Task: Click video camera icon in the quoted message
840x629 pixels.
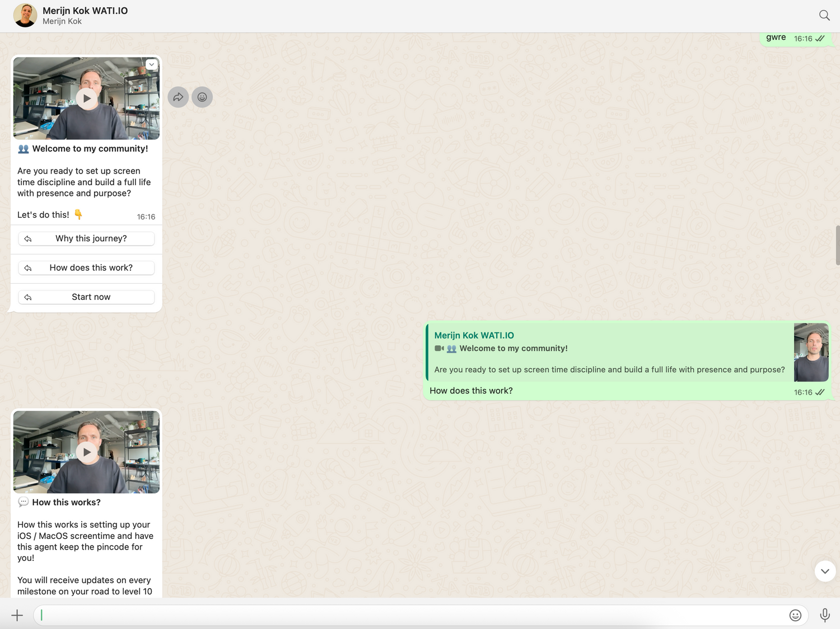Action: 439,348
